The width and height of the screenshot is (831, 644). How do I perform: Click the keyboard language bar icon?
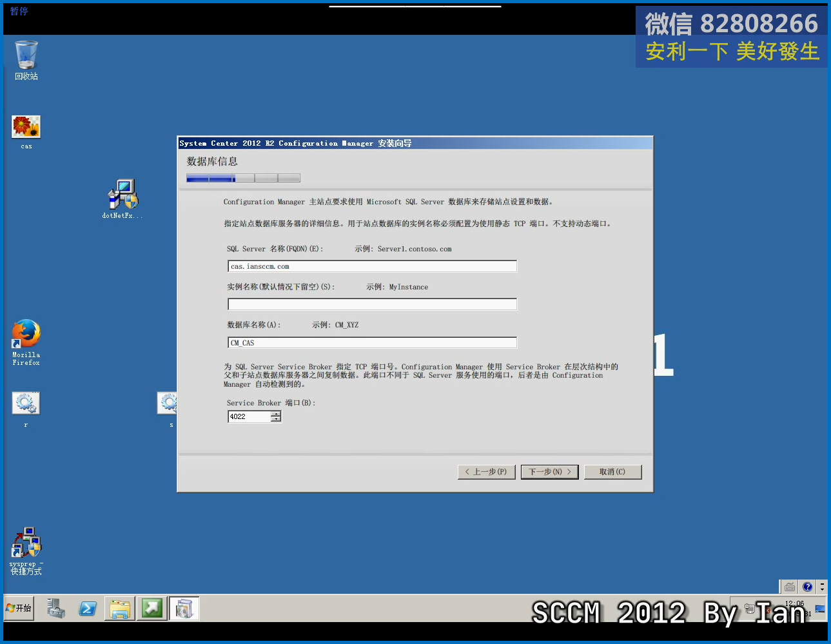click(789, 587)
